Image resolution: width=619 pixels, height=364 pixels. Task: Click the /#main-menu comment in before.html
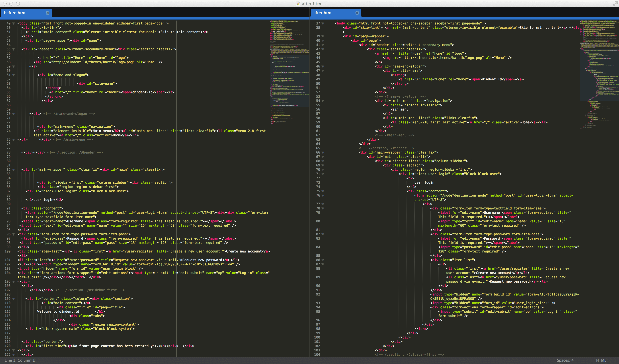(73, 139)
